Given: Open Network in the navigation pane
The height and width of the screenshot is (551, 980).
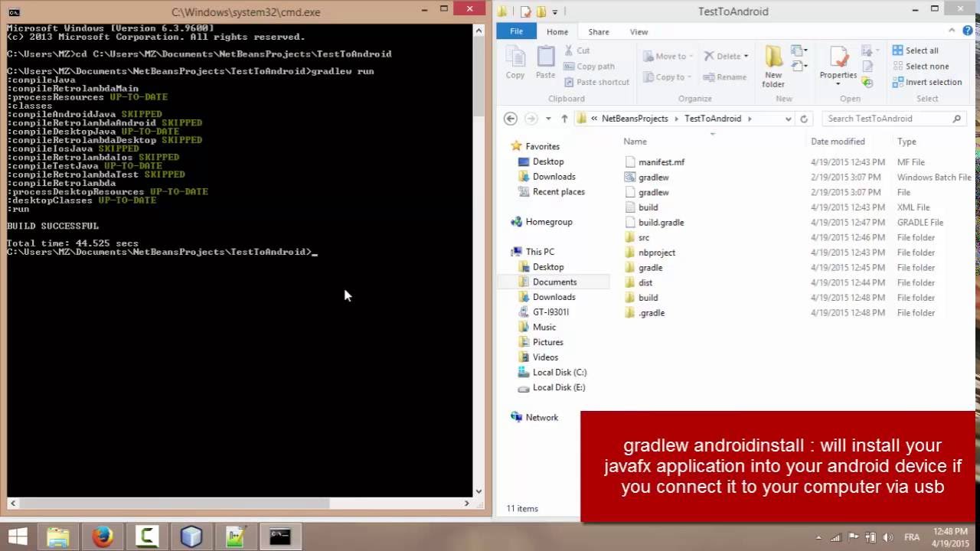Looking at the screenshot, I should (x=541, y=417).
